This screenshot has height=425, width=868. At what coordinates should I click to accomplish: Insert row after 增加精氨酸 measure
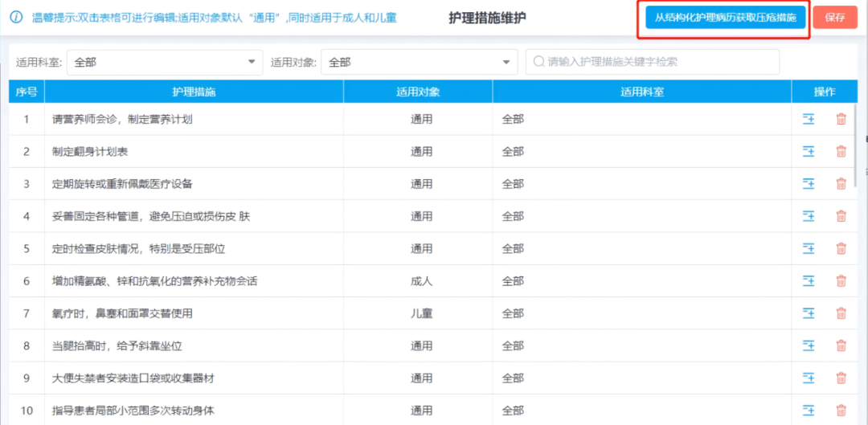coord(809,281)
